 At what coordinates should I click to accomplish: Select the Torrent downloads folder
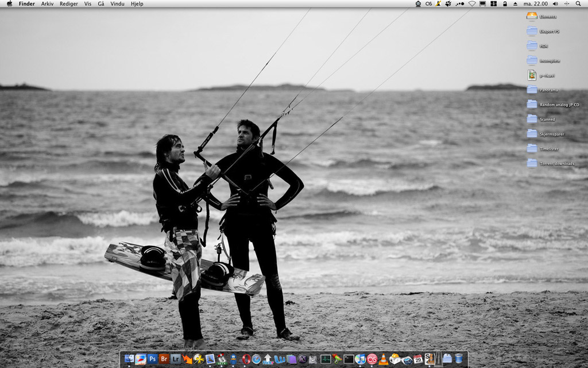532,163
